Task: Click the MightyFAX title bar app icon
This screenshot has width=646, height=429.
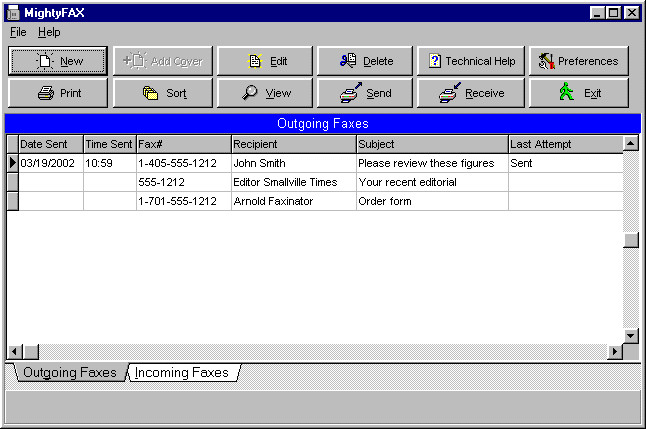Action: 13,13
